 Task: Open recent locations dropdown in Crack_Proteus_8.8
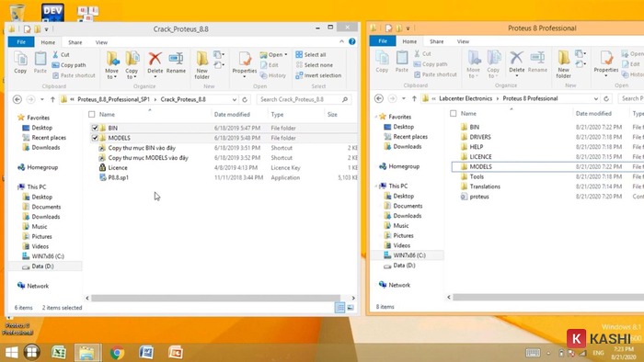pyautogui.click(x=42, y=99)
